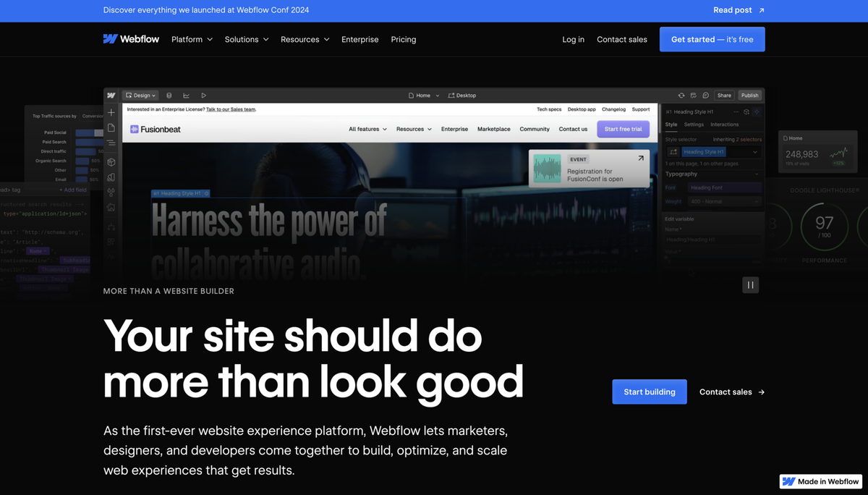The width and height of the screenshot is (868, 495).
Task: Click the sparkle icon in style panel header
Action: tap(757, 112)
